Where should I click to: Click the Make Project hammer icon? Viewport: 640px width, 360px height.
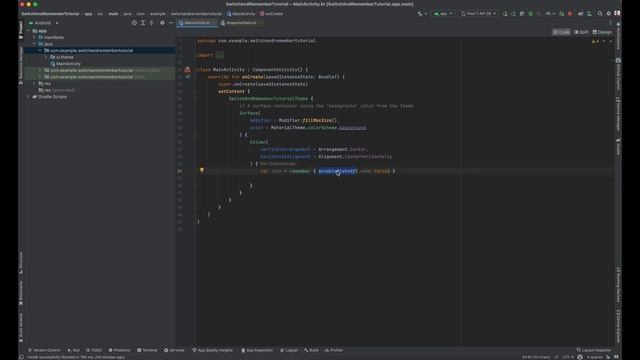click(420, 13)
